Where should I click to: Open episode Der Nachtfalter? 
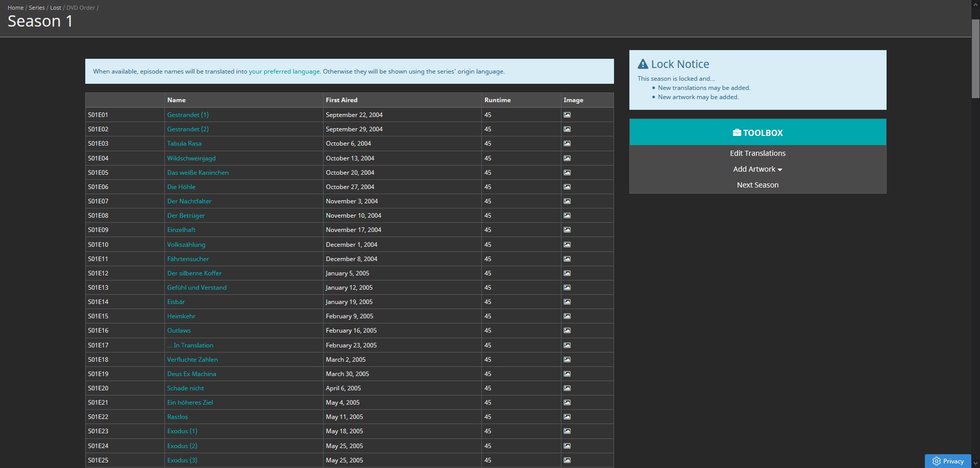pos(189,201)
